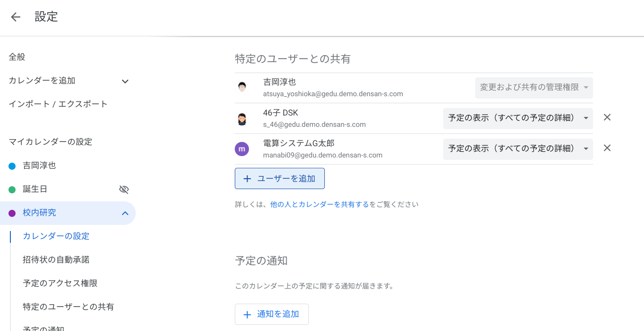This screenshot has height=331, width=644.
Task: Click the purple 'm' avatar of 電算システムG太郎
Action: (x=241, y=149)
